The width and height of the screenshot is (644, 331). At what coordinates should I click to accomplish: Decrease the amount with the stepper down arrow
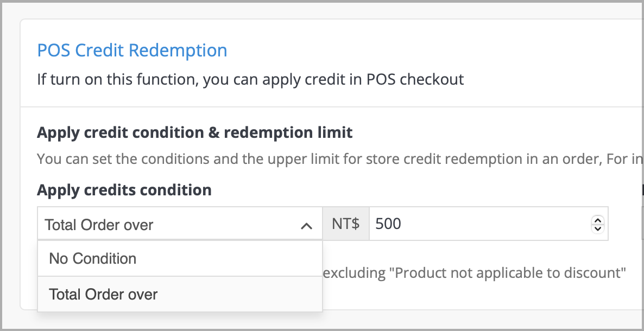coord(597,227)
